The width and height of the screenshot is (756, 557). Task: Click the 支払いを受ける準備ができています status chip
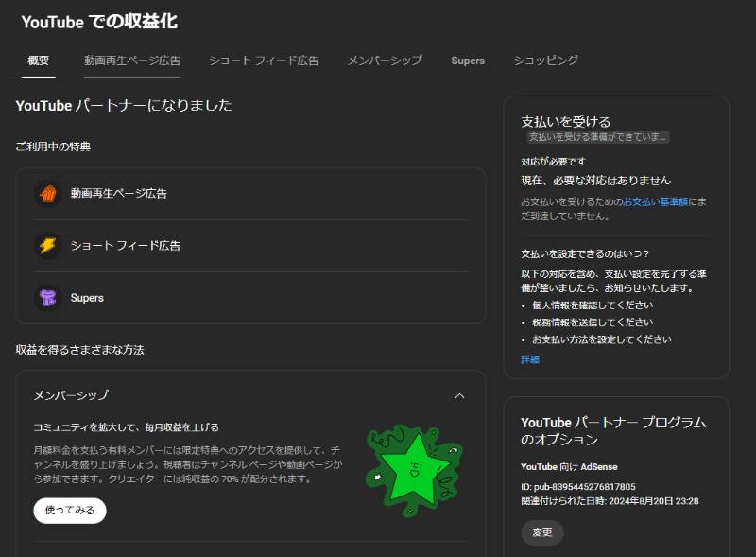click(x=597, y=137)
